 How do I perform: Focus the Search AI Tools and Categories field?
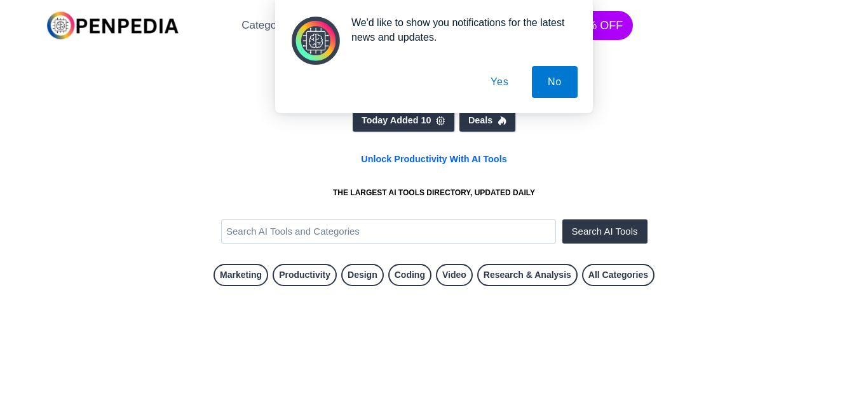tap(388, 231)
